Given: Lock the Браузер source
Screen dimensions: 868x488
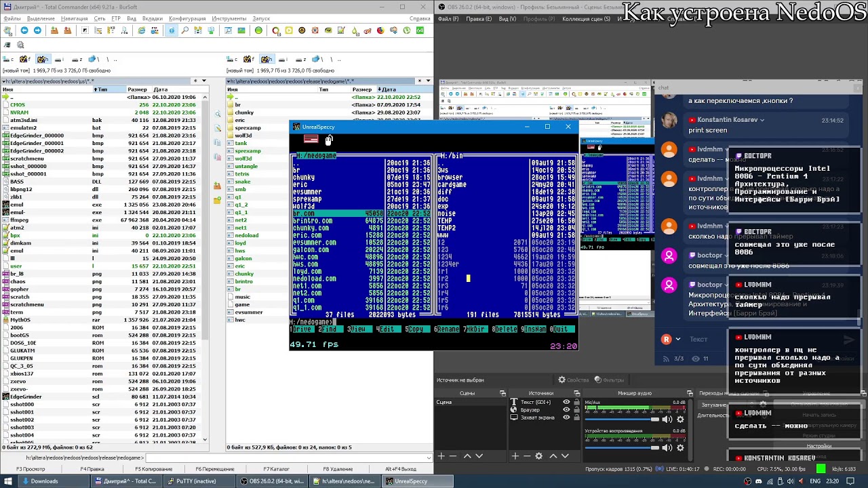Looking at the screenshot, I should [x=576, y=409].
